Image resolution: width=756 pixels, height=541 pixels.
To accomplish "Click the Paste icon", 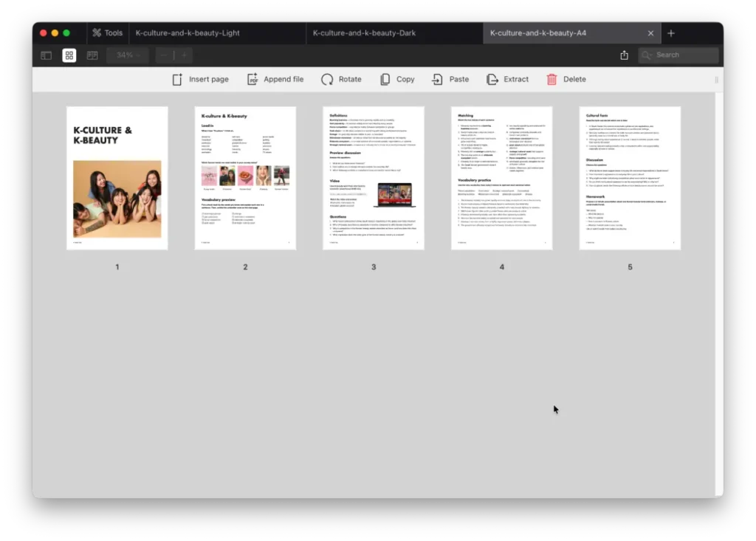I will coord(438,79).
